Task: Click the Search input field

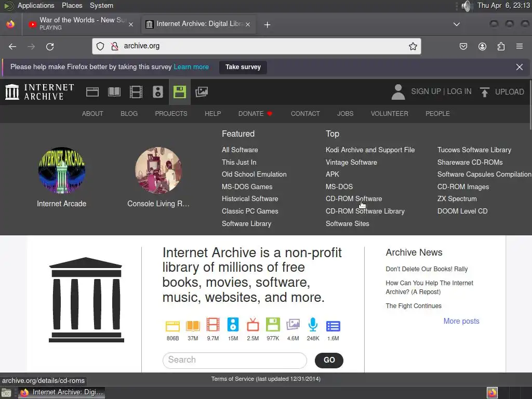Action: point(235,361)
